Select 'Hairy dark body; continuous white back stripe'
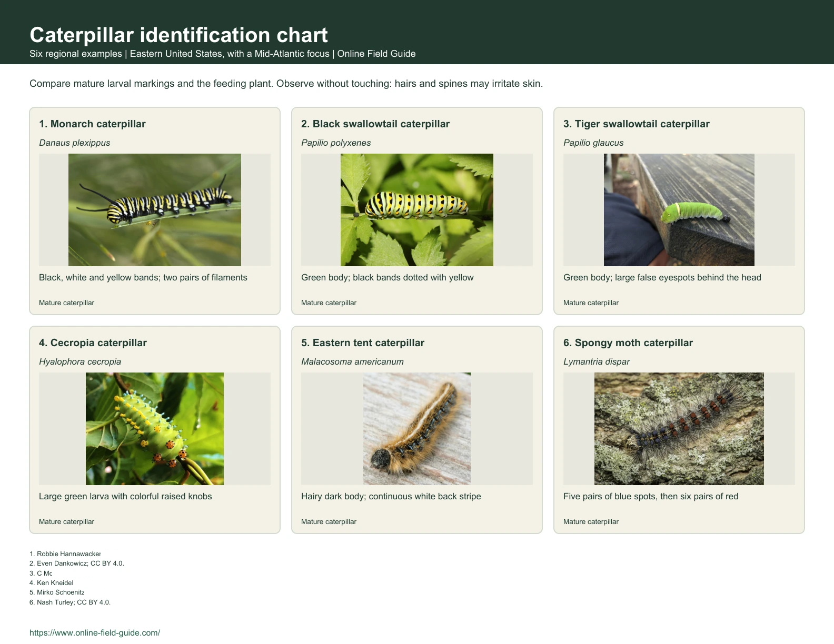834x644 pixels. click(x=391, y=496)
